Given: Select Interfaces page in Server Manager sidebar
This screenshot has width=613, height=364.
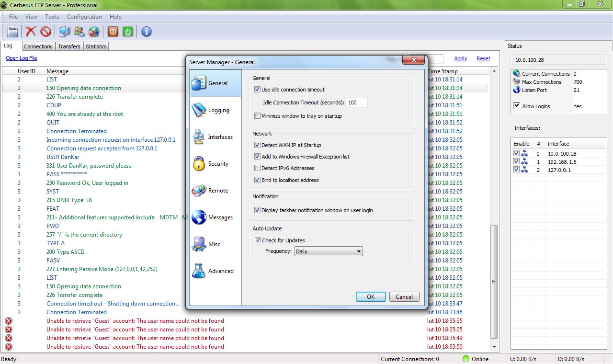Looking at the screenshot, I should [x=216, y=137].
